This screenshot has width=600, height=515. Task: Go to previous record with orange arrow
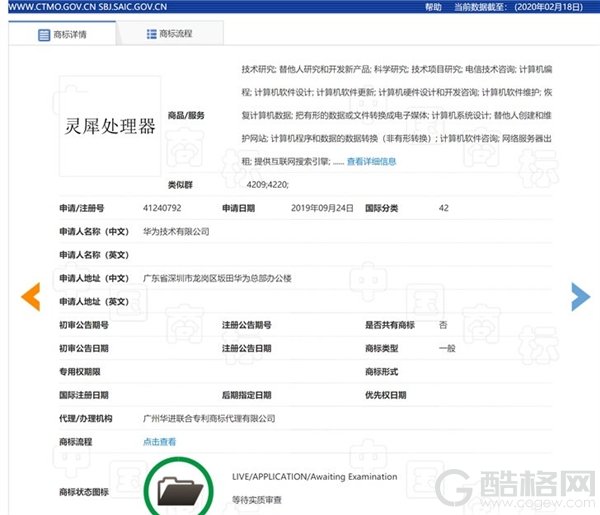[31, 297]
